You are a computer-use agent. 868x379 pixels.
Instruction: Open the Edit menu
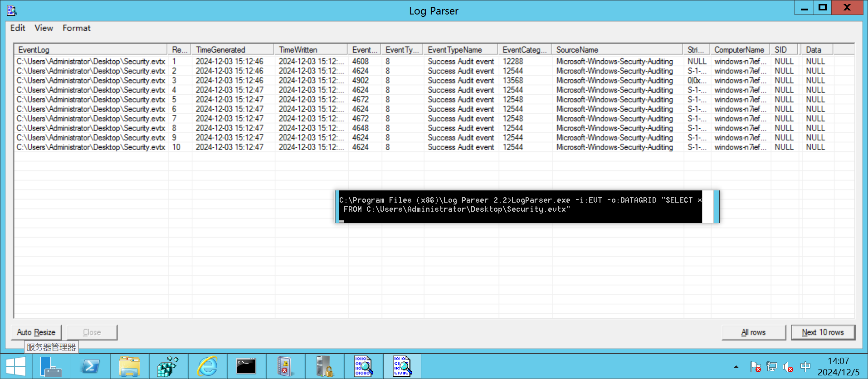click(x=18, y=28)
